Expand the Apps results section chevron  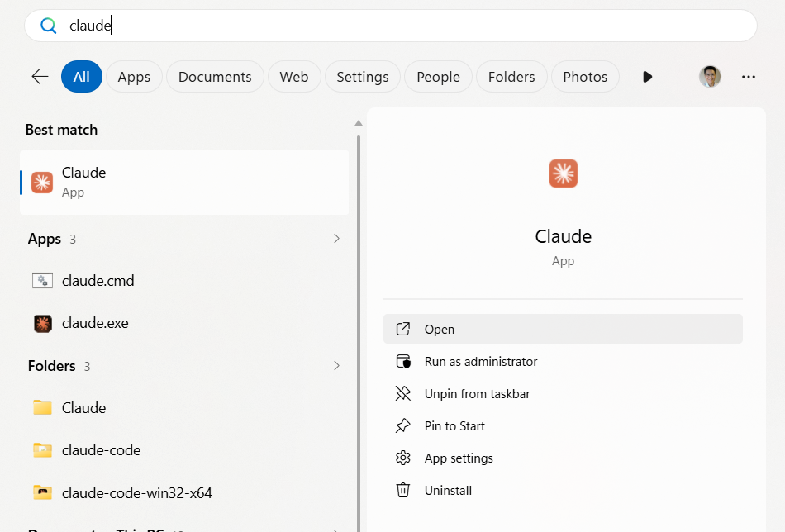pyautogui.click(x=336, y=239)
